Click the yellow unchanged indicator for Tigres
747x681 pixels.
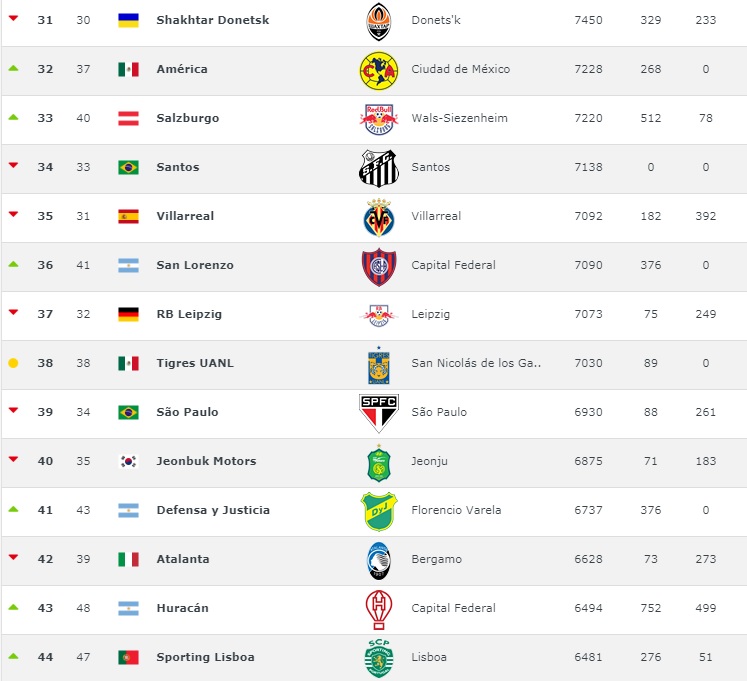(13, 363)
